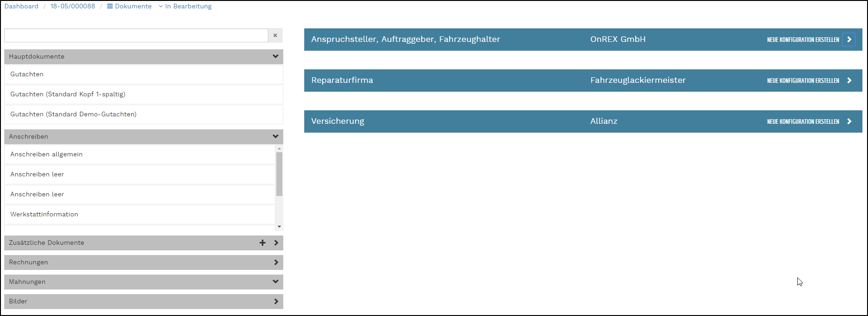This screenshot has height=316, width=868.
Task: Click scrollbar down arrow in the Anschreiben list
Action: pyautogui.click(x=279, y=227)
